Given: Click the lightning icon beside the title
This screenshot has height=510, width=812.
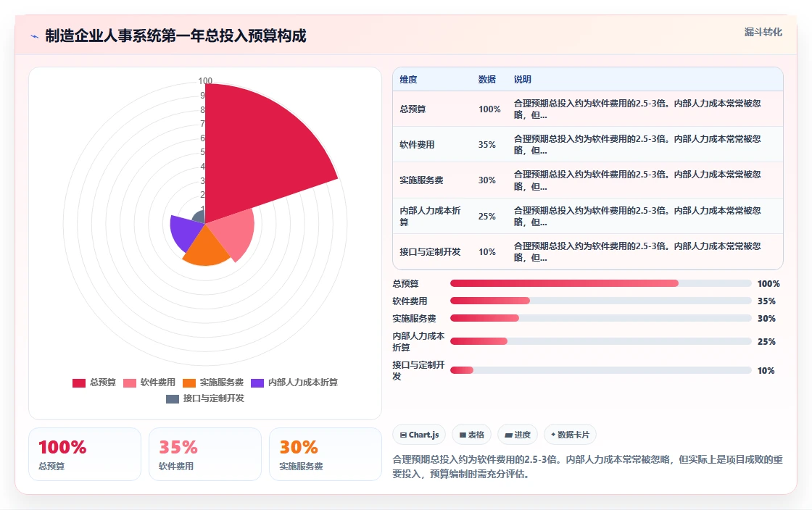Looking at the screenshot, I should 35,36.
